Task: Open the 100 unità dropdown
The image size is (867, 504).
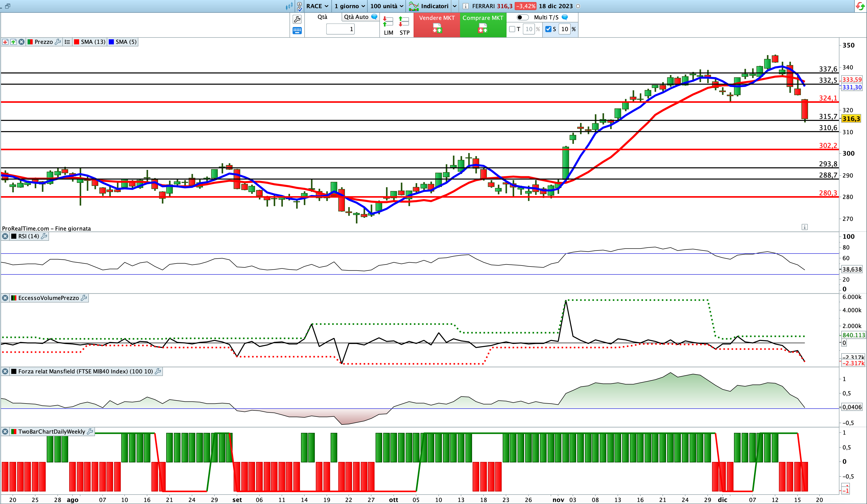Action: [x=387, y=6]
